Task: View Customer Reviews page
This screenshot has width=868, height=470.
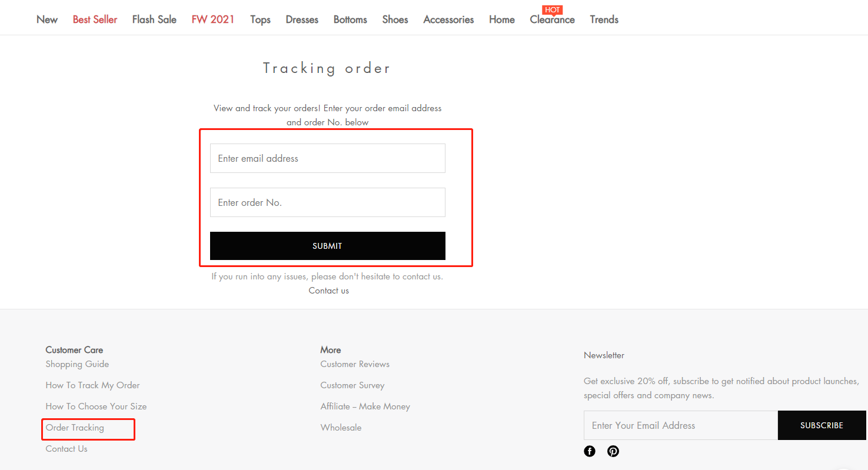Action: click(x=355, y=364)
